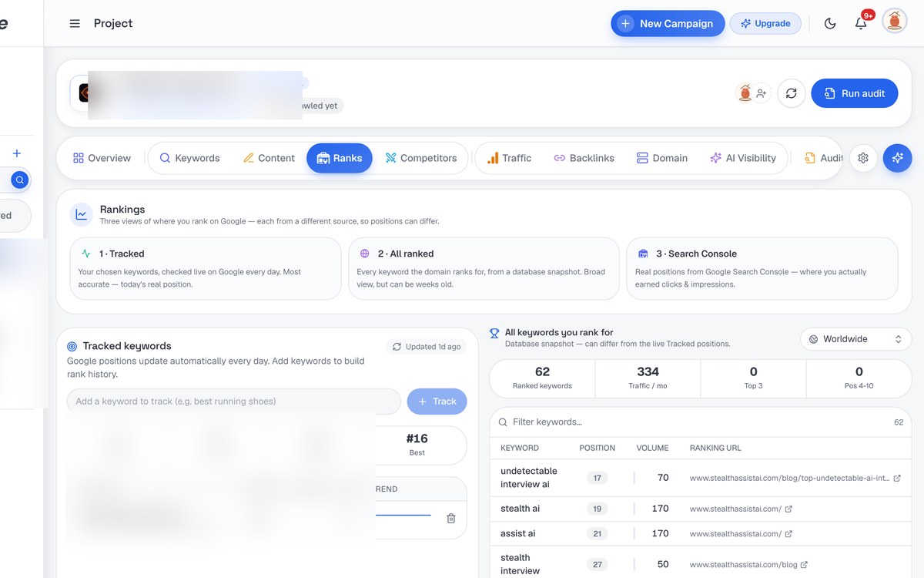
Task: Toggle dark mode with the moon icon
Action: 830,23
